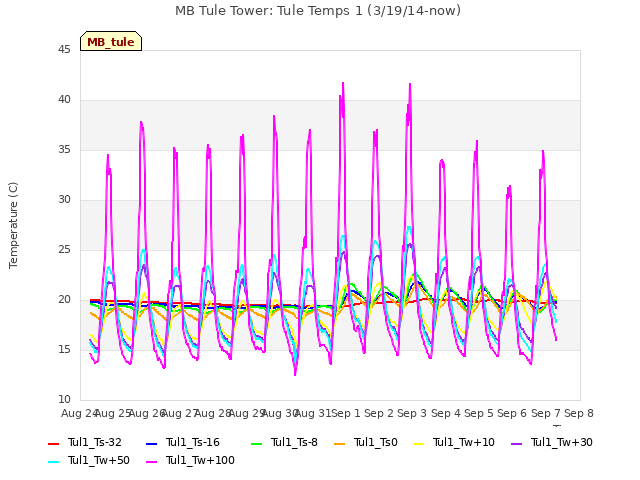
Task: Select the Tul1_Tw+100 legend label
Action: tap(200, 460)
